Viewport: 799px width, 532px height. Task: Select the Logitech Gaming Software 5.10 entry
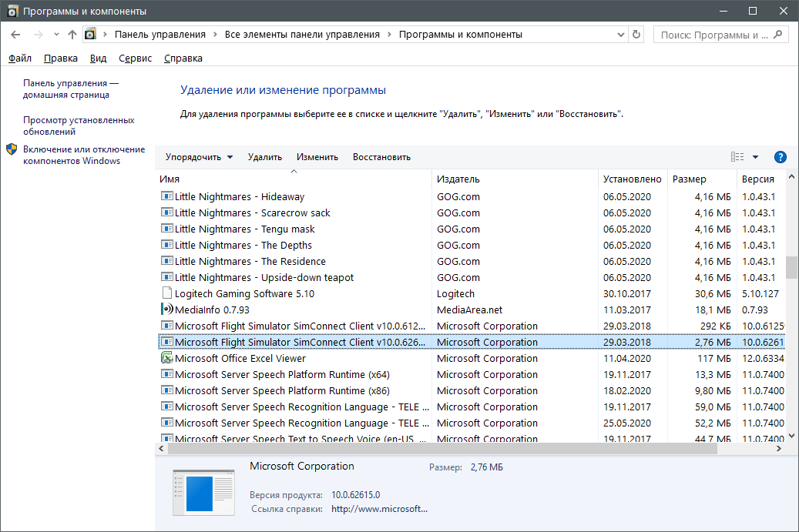tap(244, 293)
